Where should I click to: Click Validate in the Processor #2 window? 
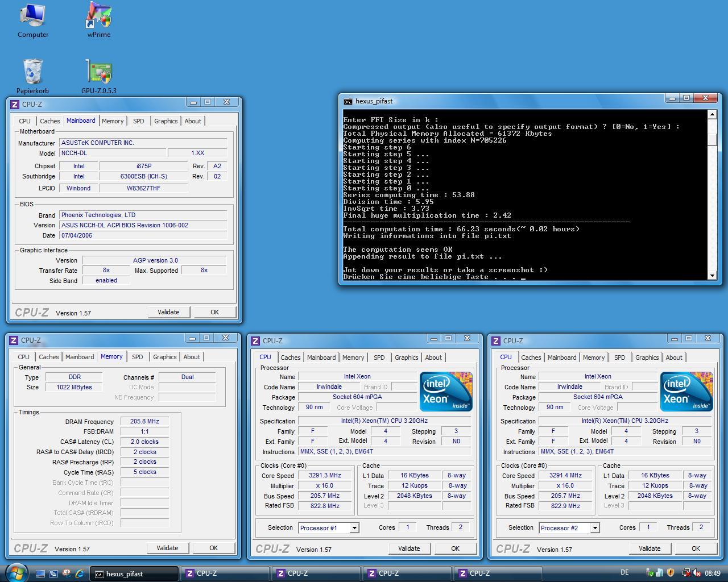click(650, 548)
